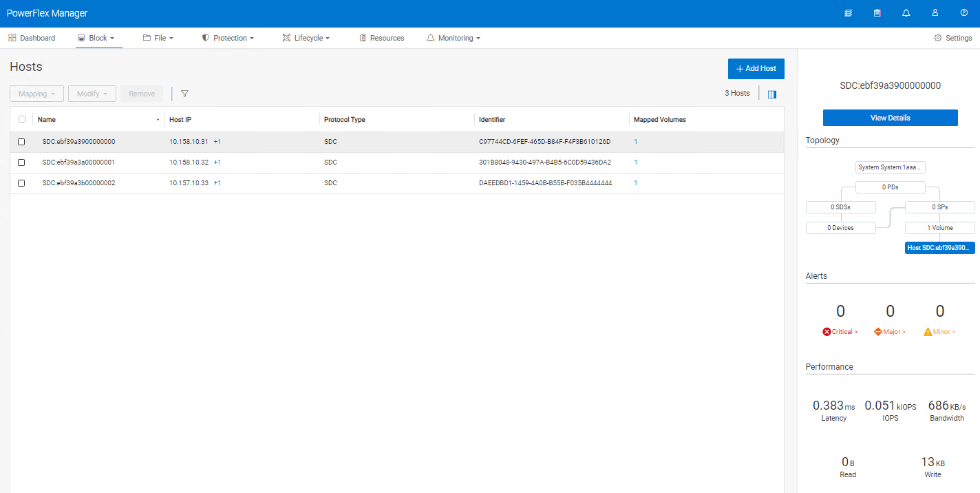Viewport: 980px width, 493px height.
Task: Check the row for SDC:ebf39a3900000000
Action: [21, 141]
